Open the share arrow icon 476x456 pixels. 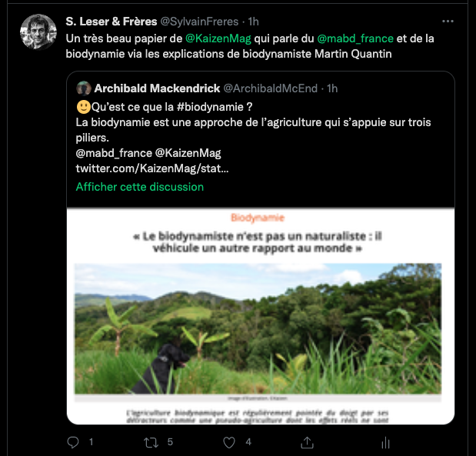(307, 442)
